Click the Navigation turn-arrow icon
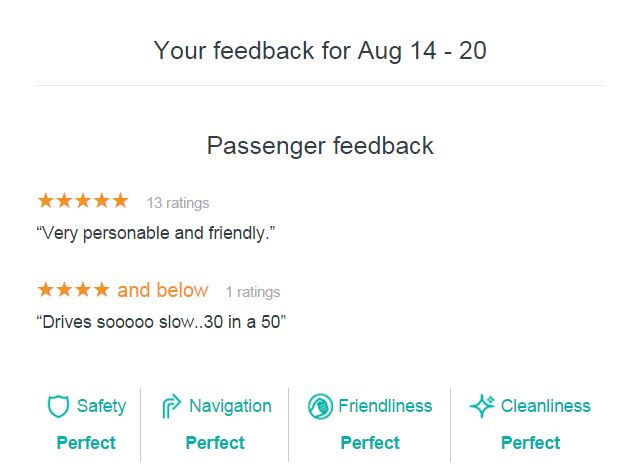This screenshot has height=469, width=640. pos(171,406)
